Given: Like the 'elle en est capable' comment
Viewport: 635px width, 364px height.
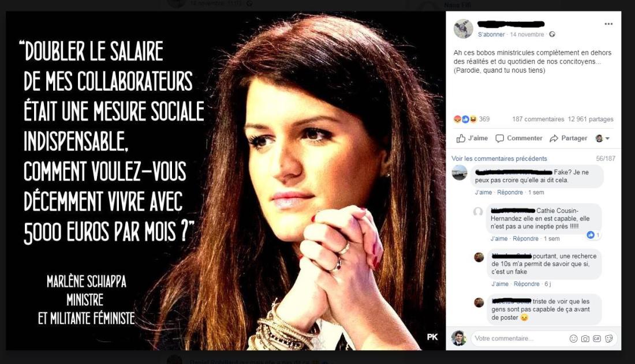Looking at the screenshot, I should [499, 239].
